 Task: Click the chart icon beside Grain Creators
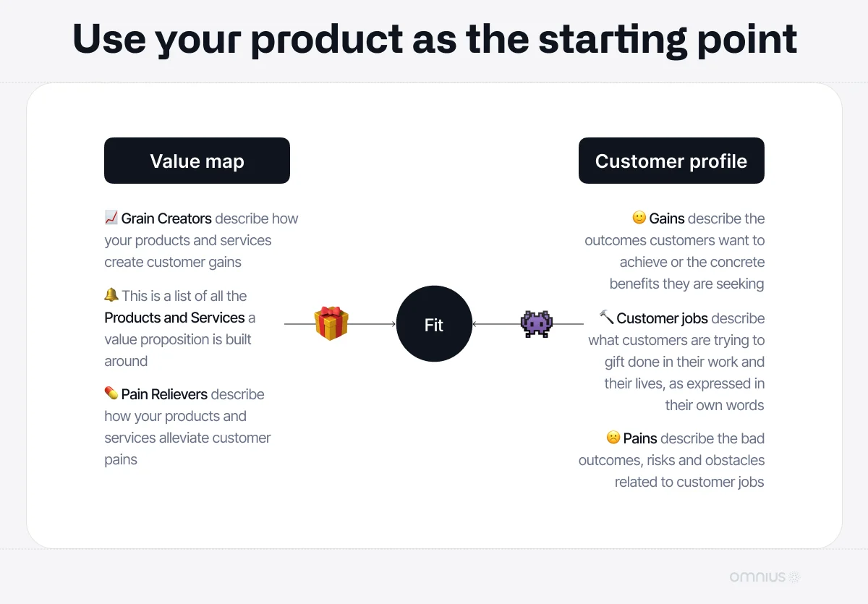pos(111,218)
